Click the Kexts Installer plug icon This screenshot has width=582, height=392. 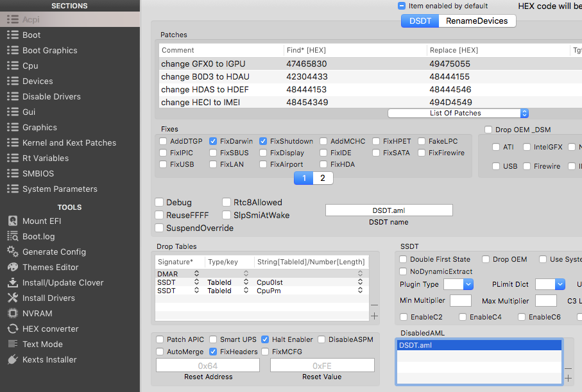coord(13,359)
